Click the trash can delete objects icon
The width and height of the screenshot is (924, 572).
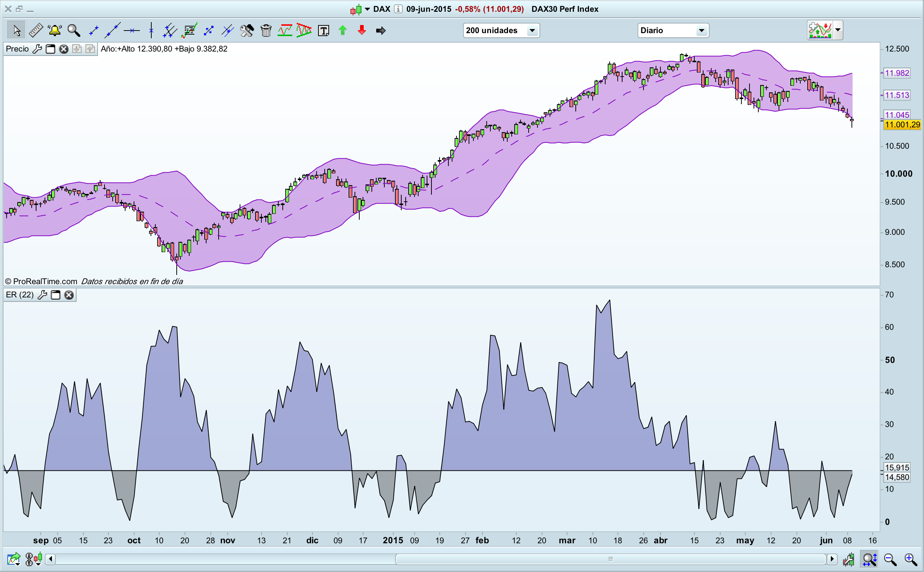point(266,30)
